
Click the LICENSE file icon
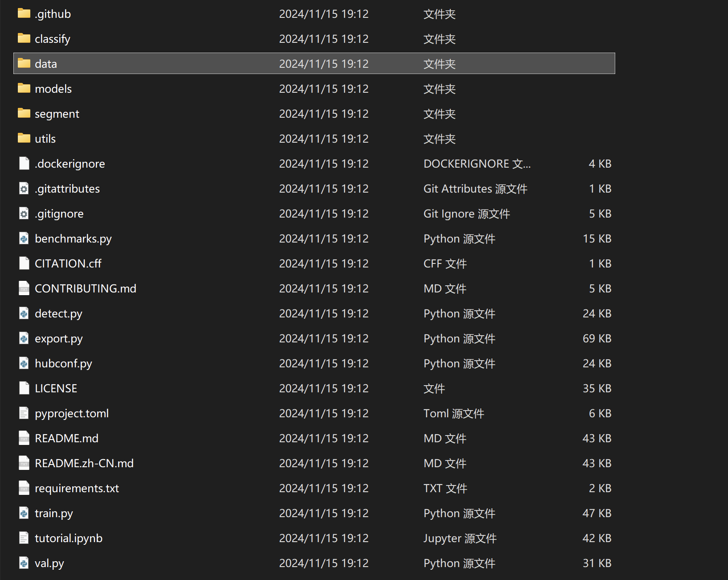pos(24,388)
